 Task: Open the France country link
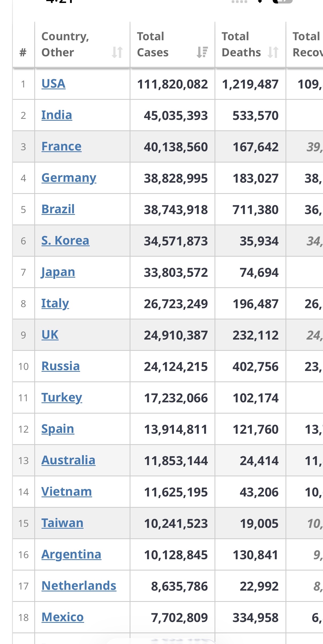(61, 146)
